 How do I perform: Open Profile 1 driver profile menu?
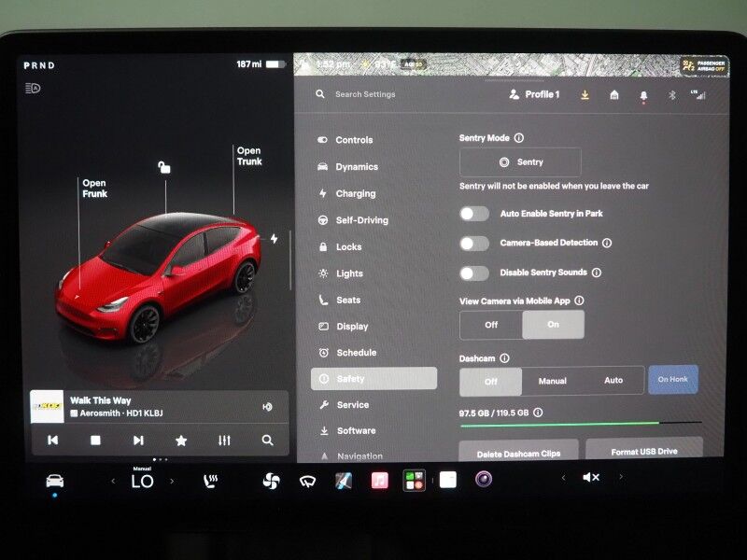coord(534,94)
